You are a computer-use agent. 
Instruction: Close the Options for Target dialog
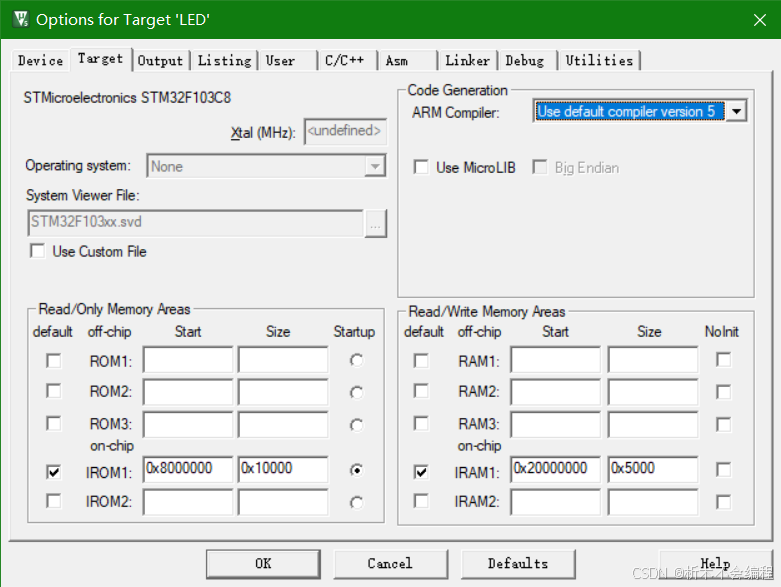point(760,20)
